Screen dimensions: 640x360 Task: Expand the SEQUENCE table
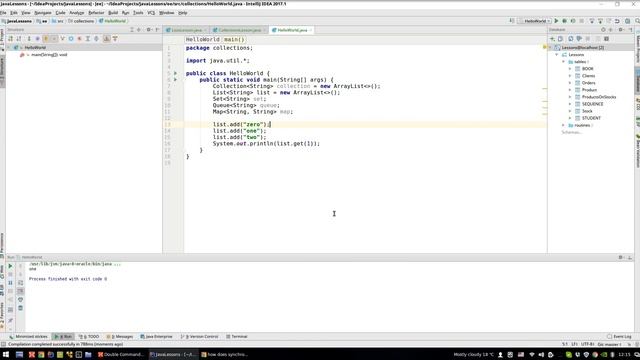570,104
